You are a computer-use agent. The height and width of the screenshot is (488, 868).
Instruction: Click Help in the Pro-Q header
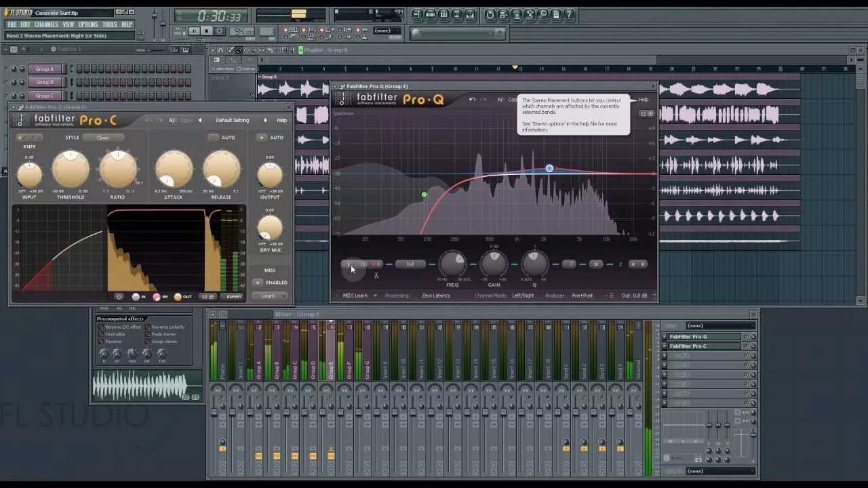click(643, 100)
